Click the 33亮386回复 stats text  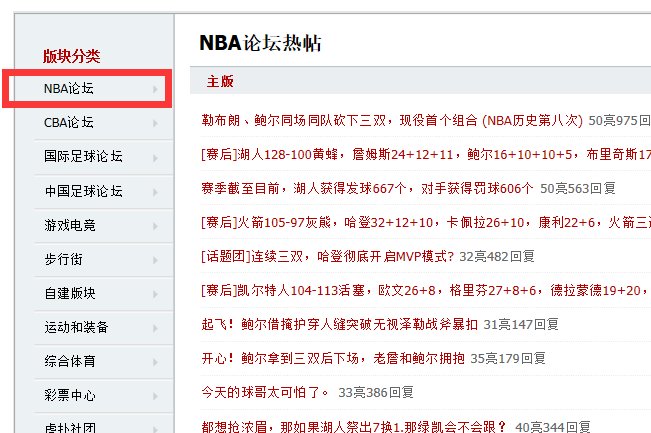376,392
